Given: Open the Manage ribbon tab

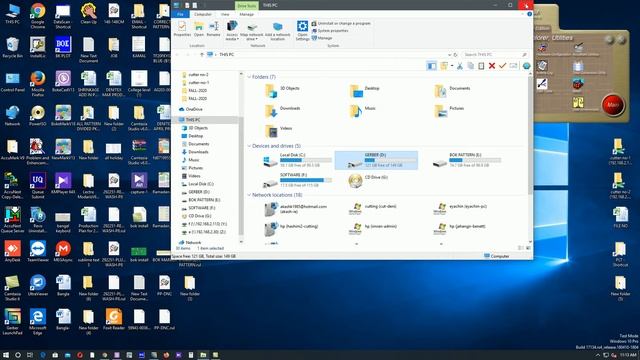Looking at the screenshot, I should pos(247,14).
